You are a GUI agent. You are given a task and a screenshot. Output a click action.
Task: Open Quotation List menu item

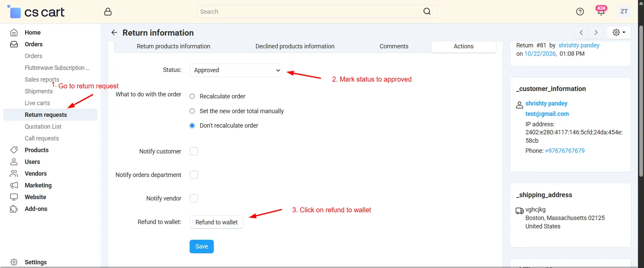tap(43, 127)
